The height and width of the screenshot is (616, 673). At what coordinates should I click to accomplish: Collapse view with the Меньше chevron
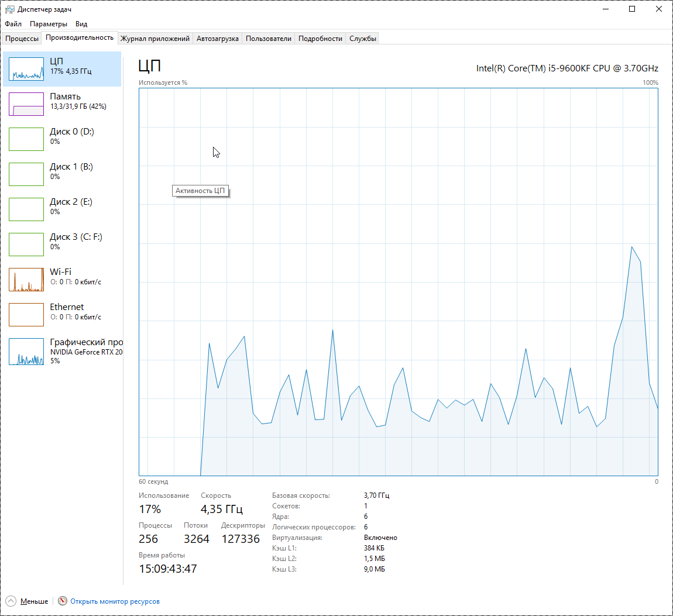11,601
